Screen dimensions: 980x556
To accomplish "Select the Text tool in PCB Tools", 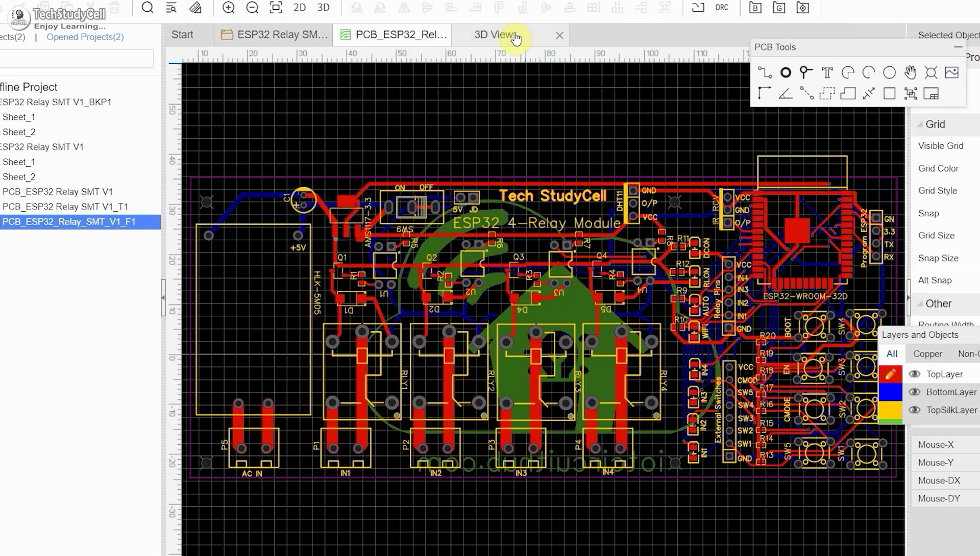I will [x=827, y=73].
